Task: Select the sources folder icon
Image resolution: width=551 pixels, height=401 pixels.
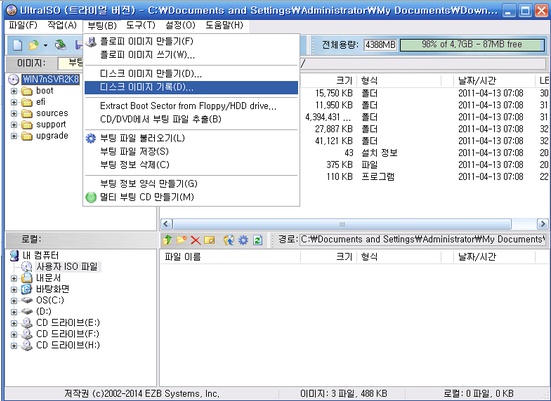Action: click(27, 114)
